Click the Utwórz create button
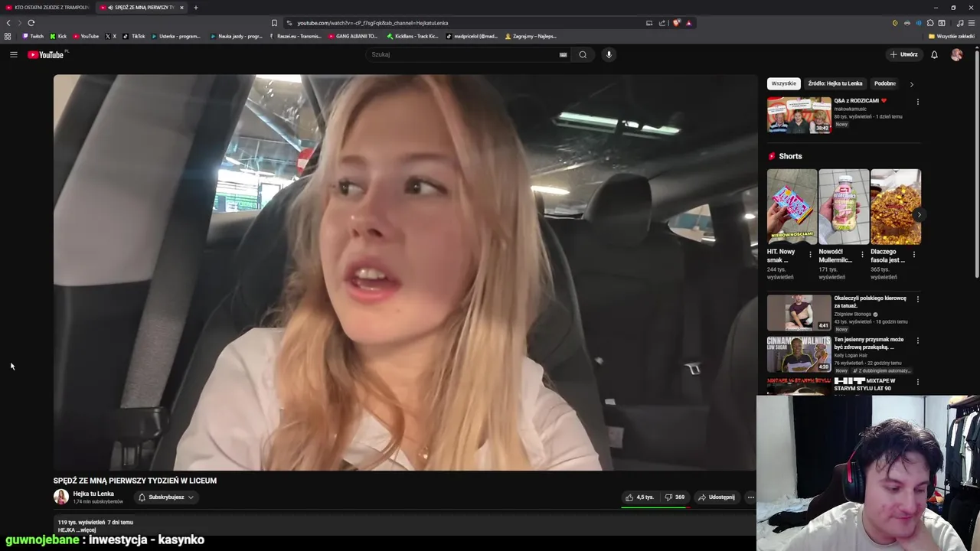Screen dimensions: 980x551 [x=903, y=54]
